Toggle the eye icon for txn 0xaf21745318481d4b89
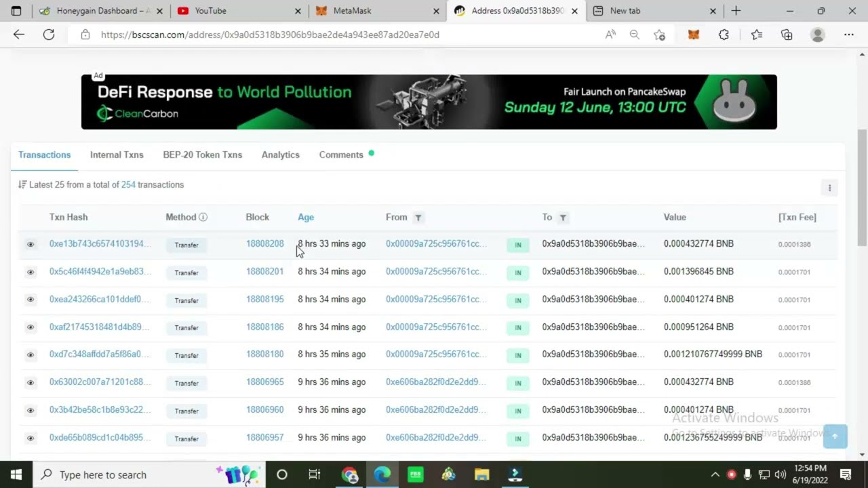The image size is (868, 488). [x=31, y=327]
